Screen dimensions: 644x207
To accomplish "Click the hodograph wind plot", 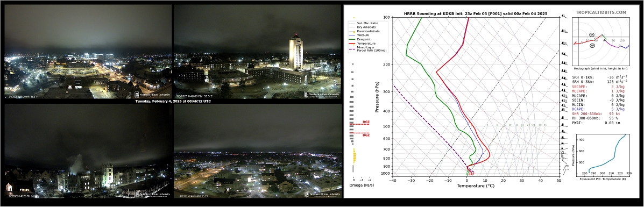I will click(601, 41).
